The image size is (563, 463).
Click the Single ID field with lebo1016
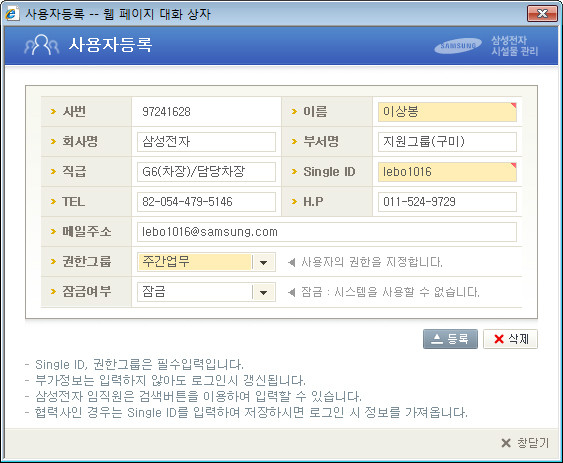pyautogui.click(x=447, y=172)
